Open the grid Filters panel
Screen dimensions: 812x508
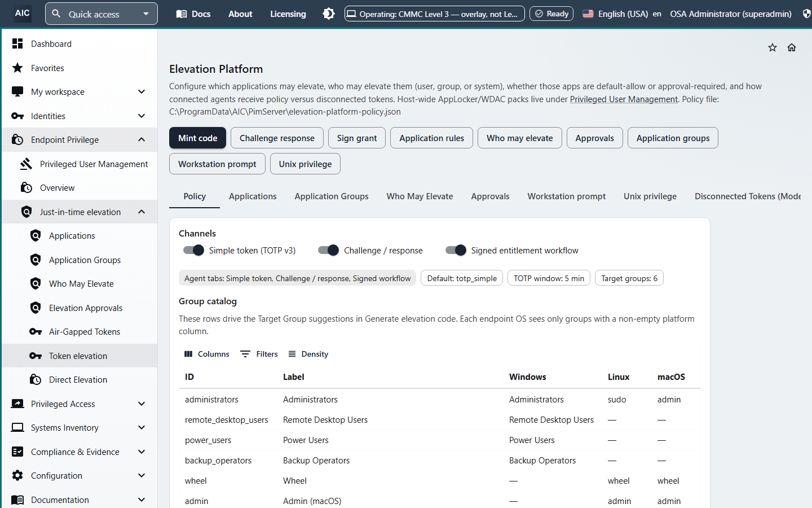tap(259, 354)
